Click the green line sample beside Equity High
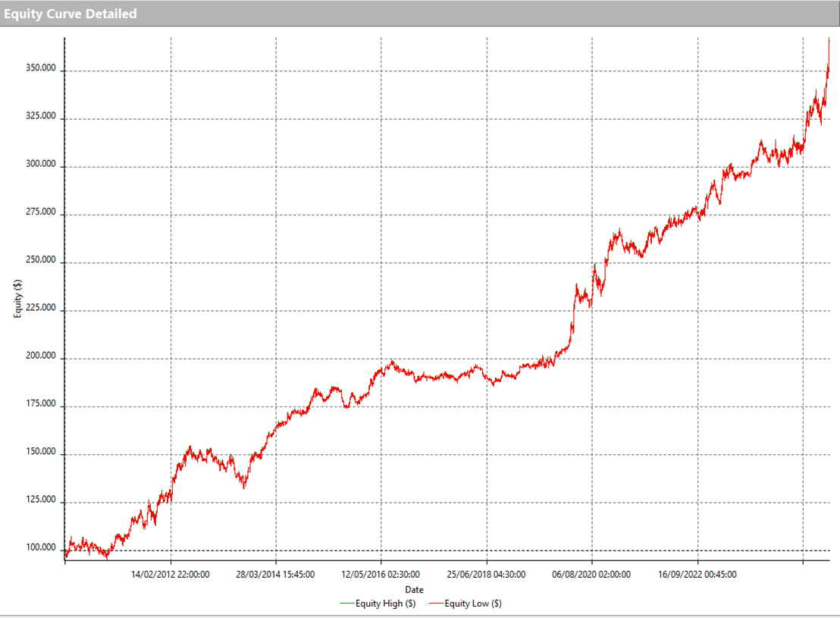Screen dimensions: 840x618 [347, 604]
